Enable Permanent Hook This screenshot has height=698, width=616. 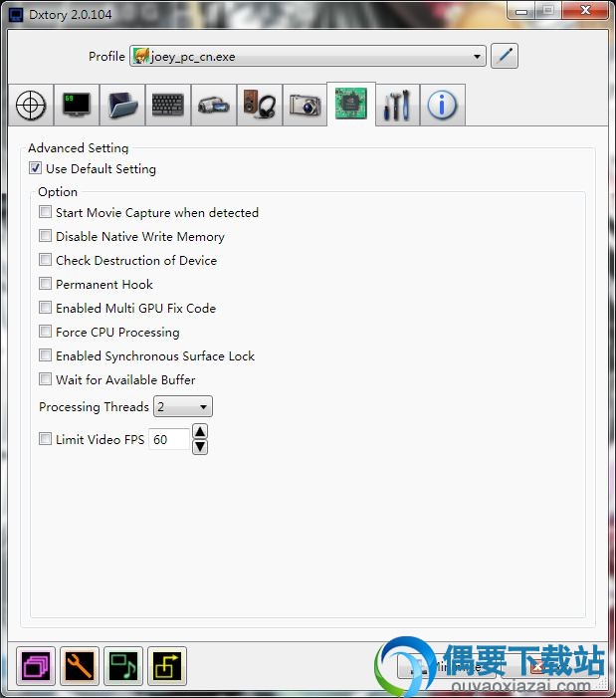click(x=45, y=284)
